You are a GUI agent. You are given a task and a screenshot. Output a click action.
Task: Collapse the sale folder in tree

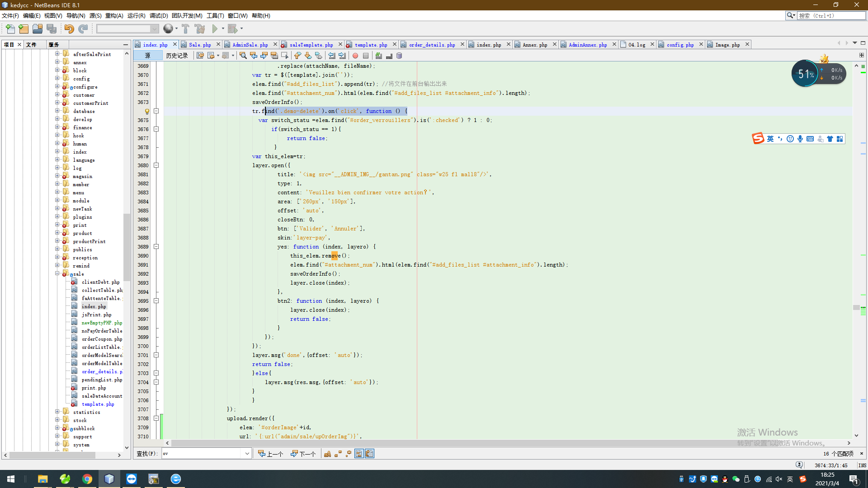click(x=57, y=273)
